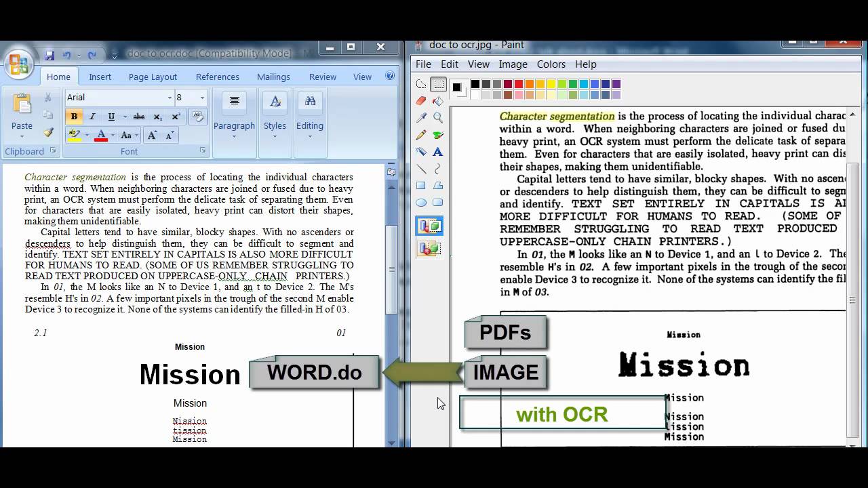Enable transparent selection option in Paint
The image size is (868, 488).
click(x=429, y=249)
